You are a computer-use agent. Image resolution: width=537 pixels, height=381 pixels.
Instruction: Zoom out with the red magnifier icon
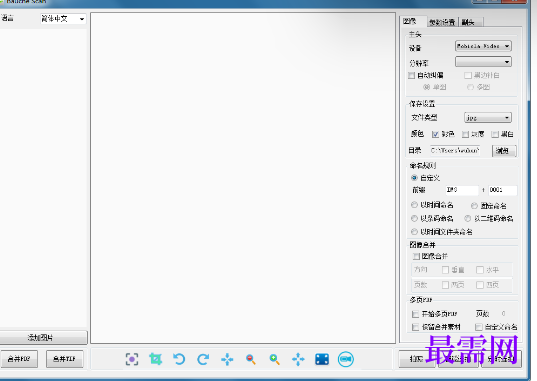251,359
